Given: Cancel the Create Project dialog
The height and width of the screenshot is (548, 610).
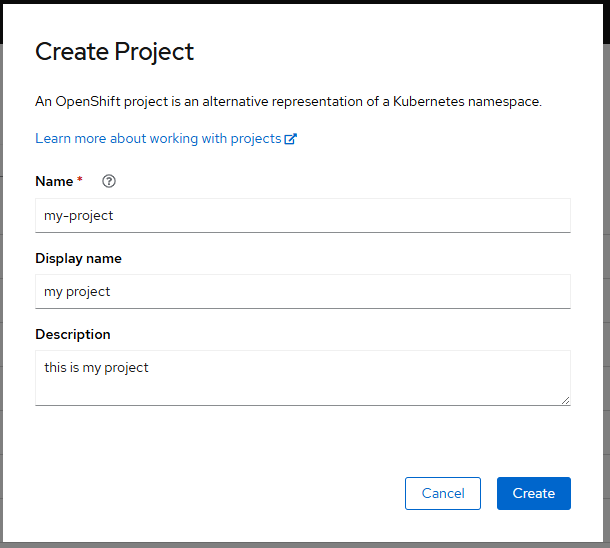Looking at the screenshot, I should point(443,493).
